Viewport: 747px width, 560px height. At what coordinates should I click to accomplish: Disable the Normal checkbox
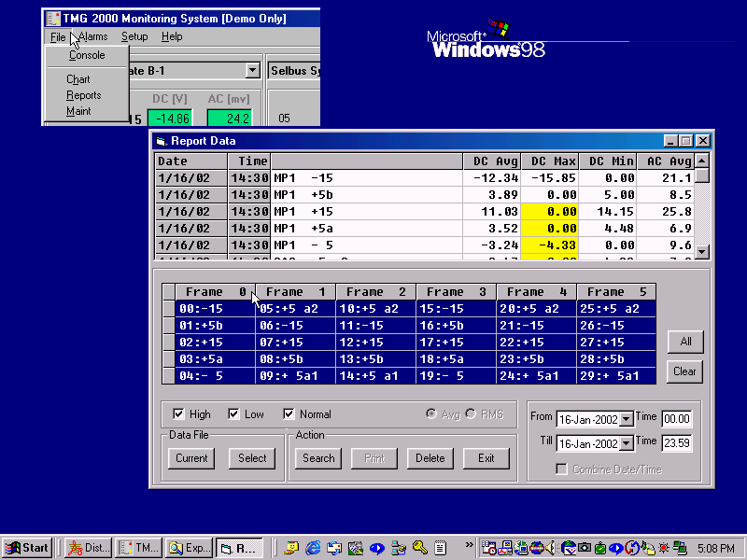289,414
